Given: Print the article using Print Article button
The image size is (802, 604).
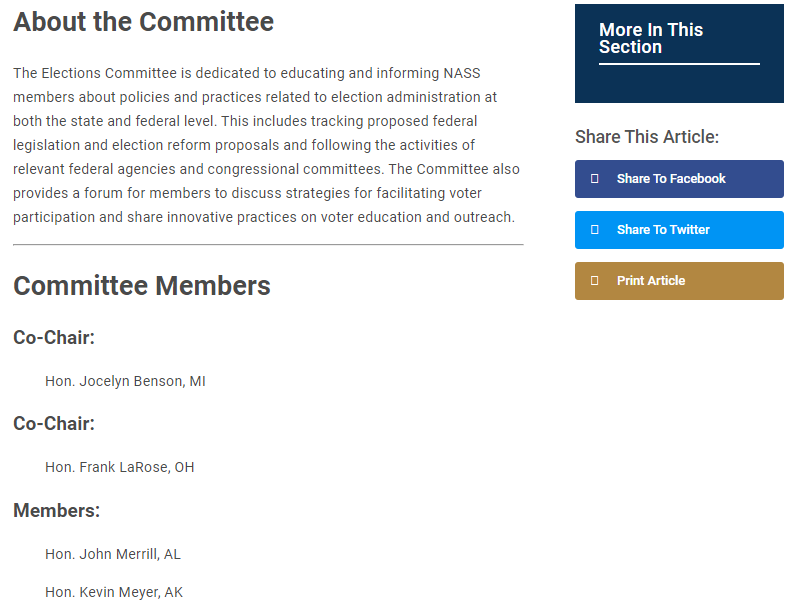Looking at the screenshot, I should pyautogui.click(x=679, y=281).
